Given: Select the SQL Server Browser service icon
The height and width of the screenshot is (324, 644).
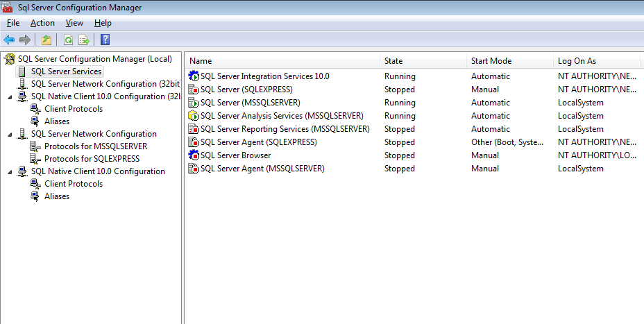Looking at the screenshot, I should (x=194, y=155).
